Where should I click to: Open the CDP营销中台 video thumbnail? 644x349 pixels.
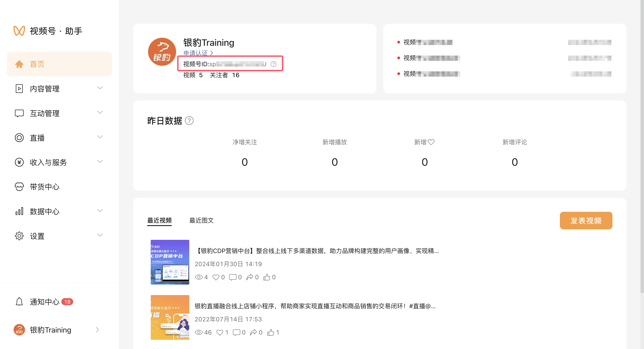(x=170, y=262)
